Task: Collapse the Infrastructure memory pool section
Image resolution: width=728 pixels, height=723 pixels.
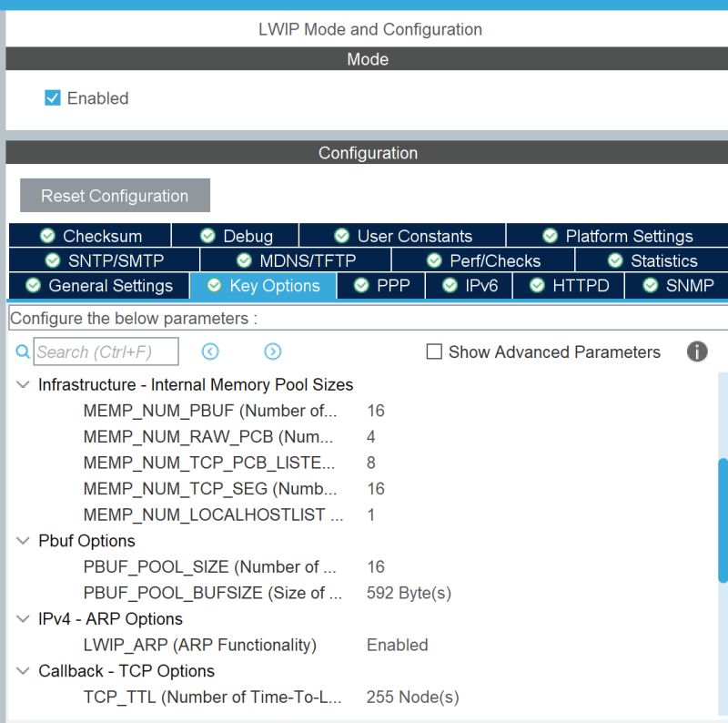Action: [22, 384]
